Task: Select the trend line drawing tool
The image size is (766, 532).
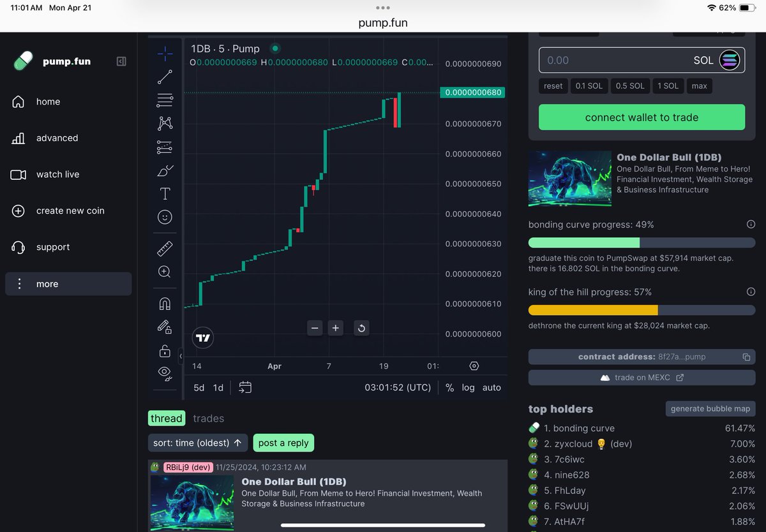Action: pos(165,77)
